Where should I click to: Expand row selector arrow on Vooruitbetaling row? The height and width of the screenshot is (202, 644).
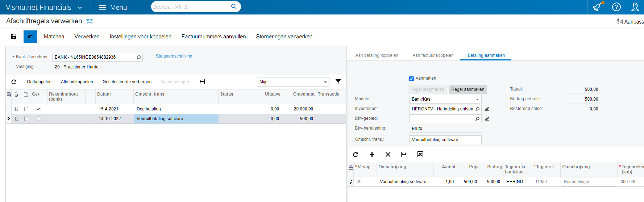coord(9,119)
